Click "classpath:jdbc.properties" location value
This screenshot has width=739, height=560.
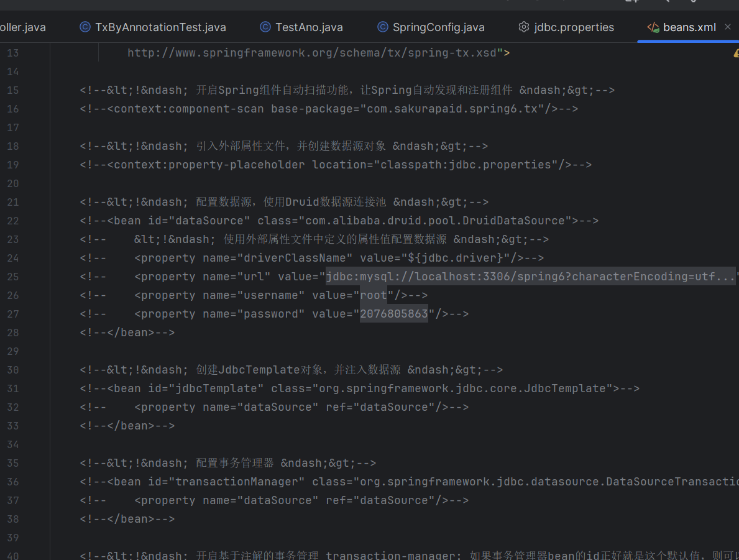(466, 165)
